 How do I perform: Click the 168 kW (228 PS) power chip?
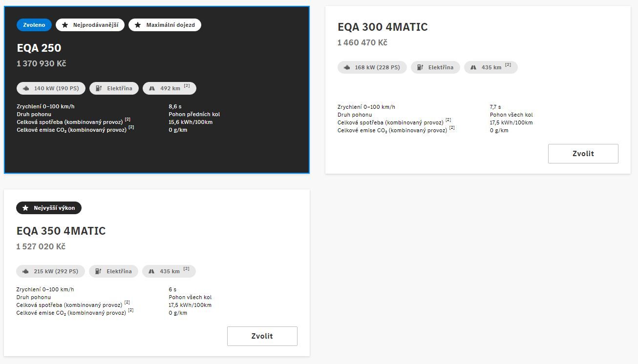(x=372, y=67)
